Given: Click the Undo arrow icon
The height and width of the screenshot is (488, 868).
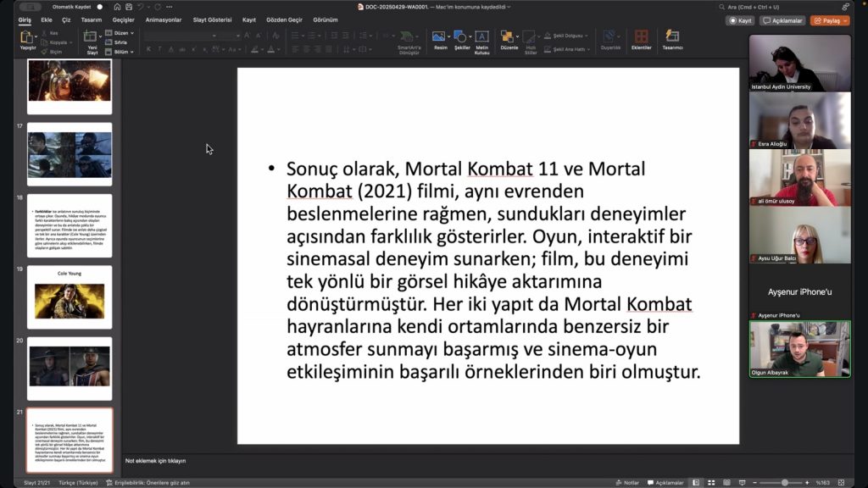Looking at the screenshot, I should (141, 7).
